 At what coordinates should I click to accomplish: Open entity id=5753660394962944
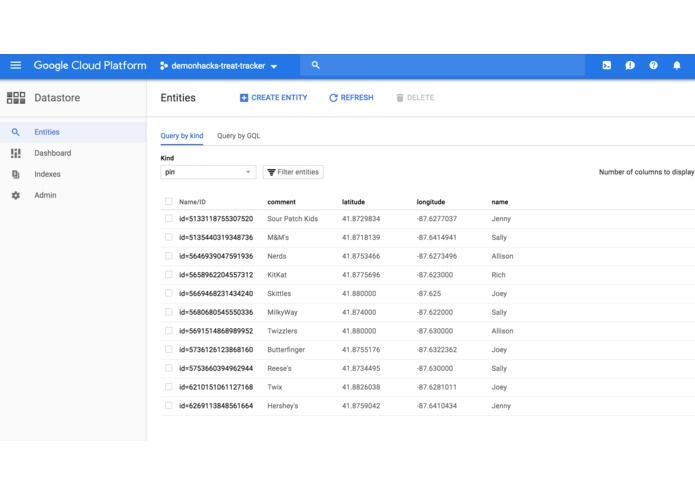click(x=216, y=368)
